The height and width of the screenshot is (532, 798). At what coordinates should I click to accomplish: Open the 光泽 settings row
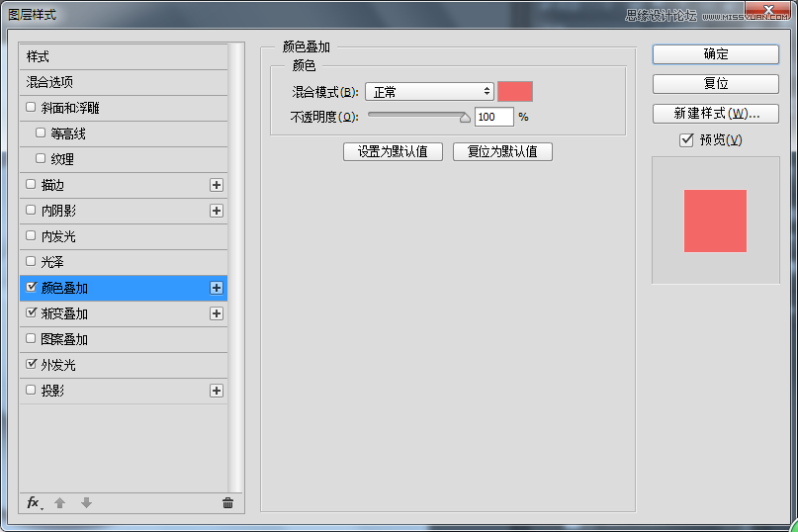(x=124, y=262)
